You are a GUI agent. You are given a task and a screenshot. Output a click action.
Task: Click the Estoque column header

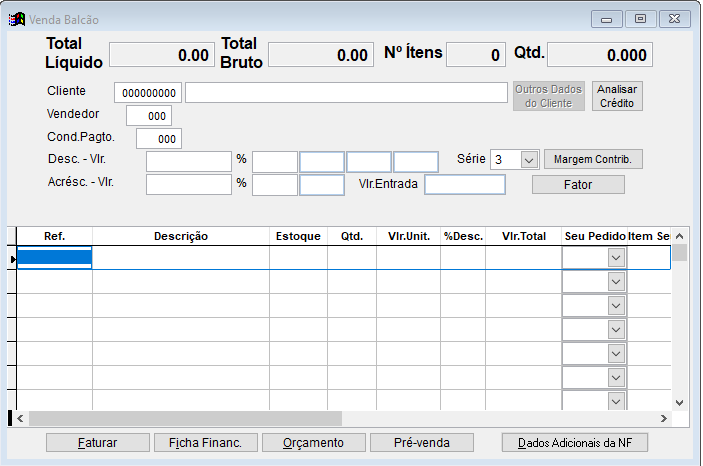tap(298, 236)
